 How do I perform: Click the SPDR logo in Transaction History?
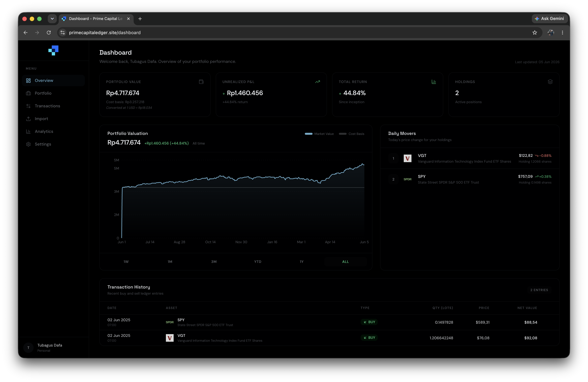(170, 322)
